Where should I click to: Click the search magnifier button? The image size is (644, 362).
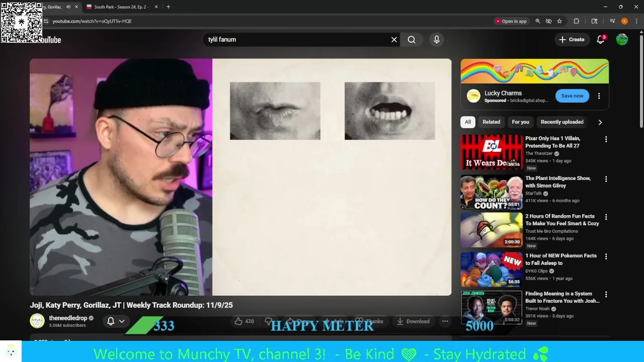[x=412, y=40]
